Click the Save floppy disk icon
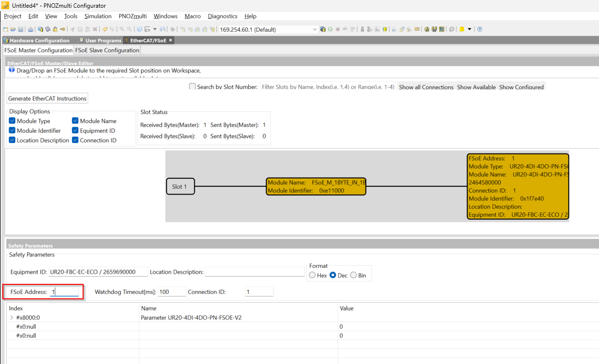 click(20, 29)
